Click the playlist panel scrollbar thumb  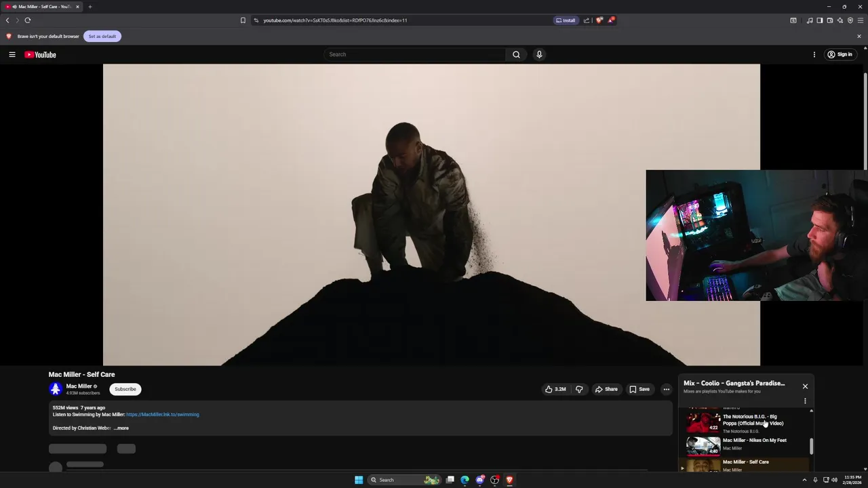click(811, 447)
